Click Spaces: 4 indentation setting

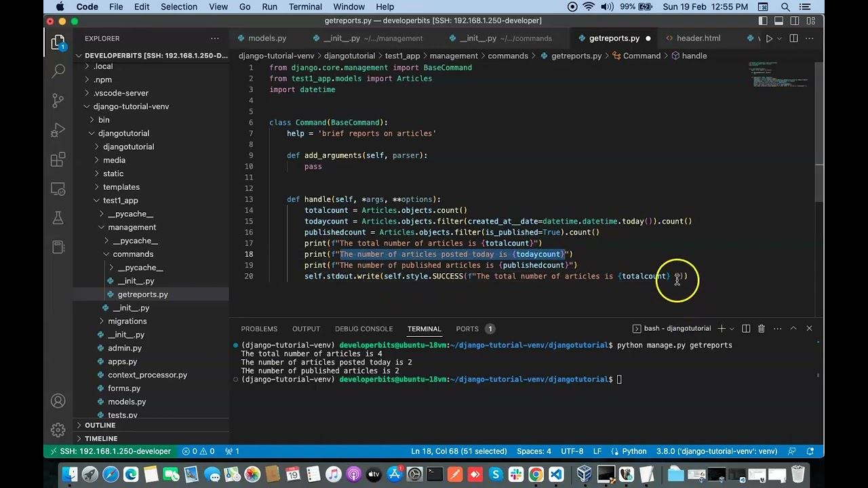tap(534, 451)
